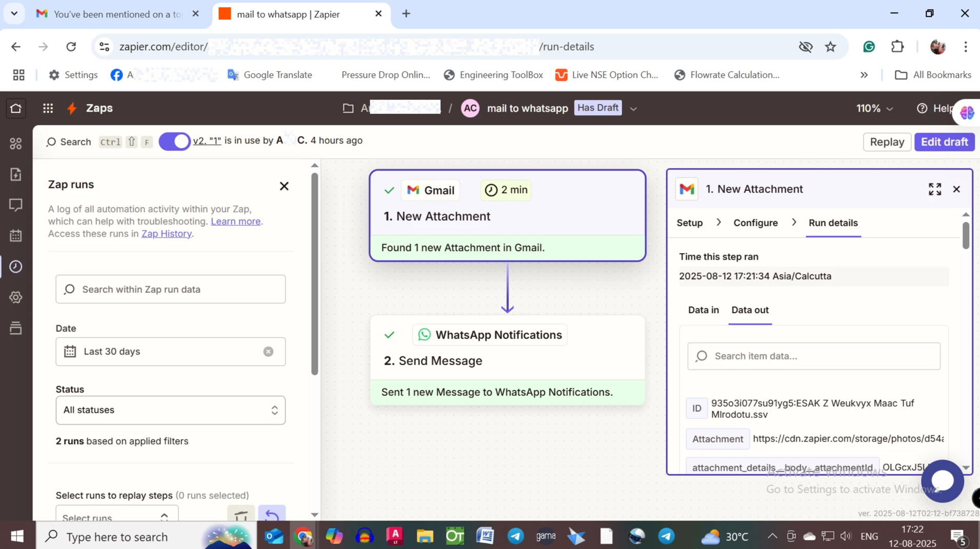The width and height of the screenshot is (980, 549).
Task: Click the AC owner avatar
Action: pyautogui.click(x=470, y=108)
